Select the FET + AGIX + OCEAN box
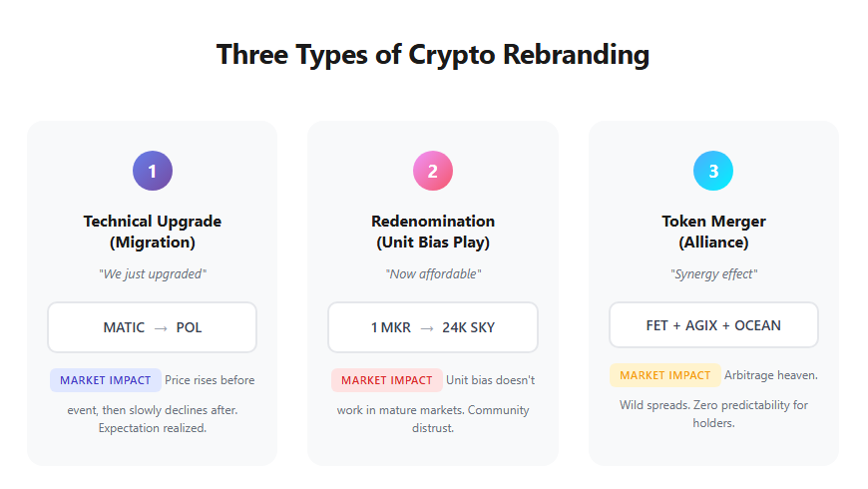This screenshot has width=868, height=489. click(x=713, y=325)
